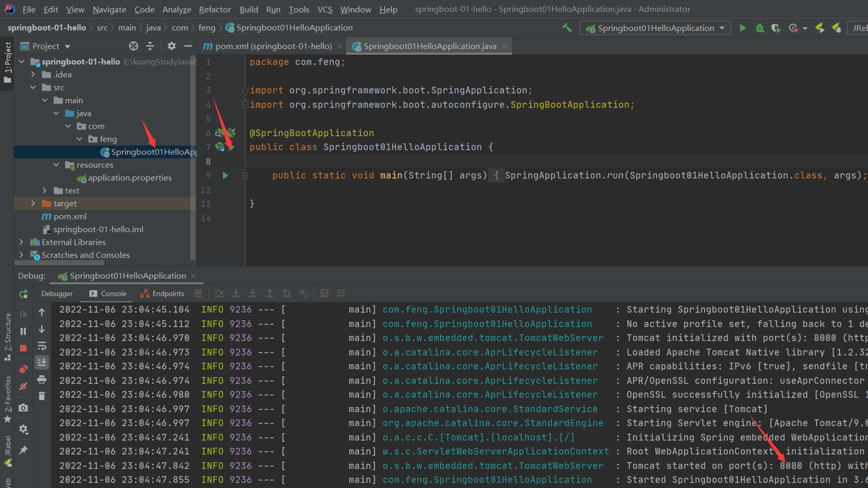Toggle Scroll to End in console
The height and width of the screenshot is (488, 868).
(42, 362)
